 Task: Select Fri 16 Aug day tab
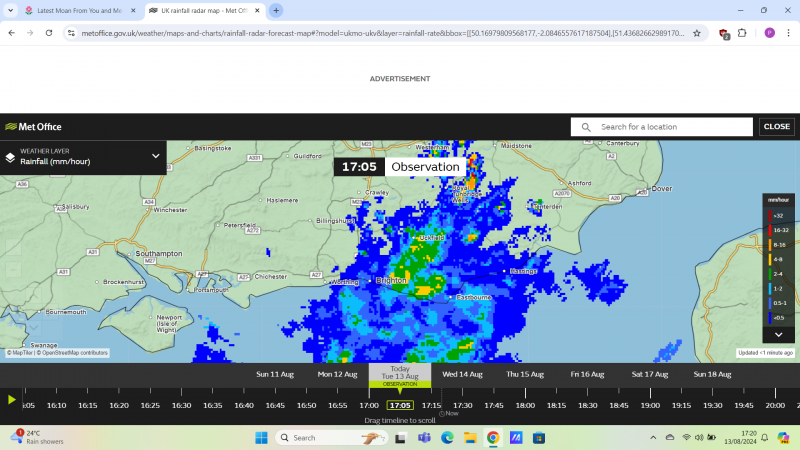[x=587, y=374]
